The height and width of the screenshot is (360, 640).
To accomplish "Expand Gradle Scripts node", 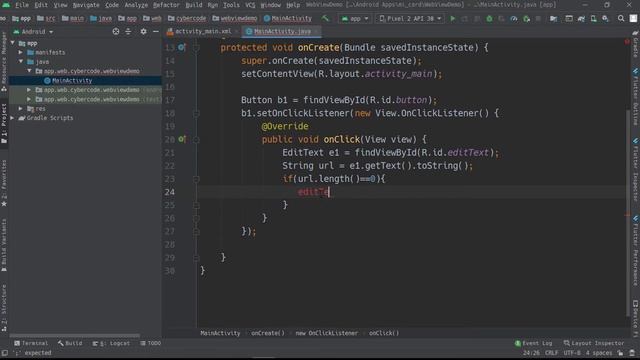I will 13,118.
